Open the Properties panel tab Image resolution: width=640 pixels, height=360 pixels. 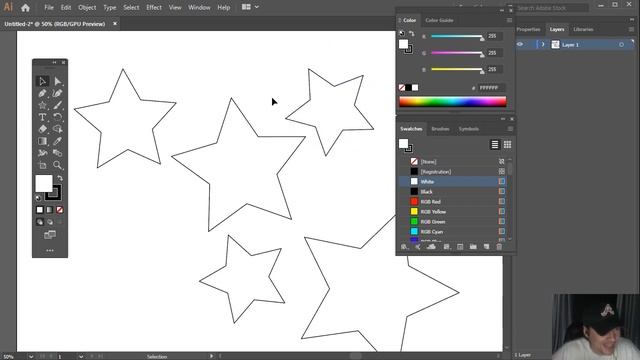(528, 29)
